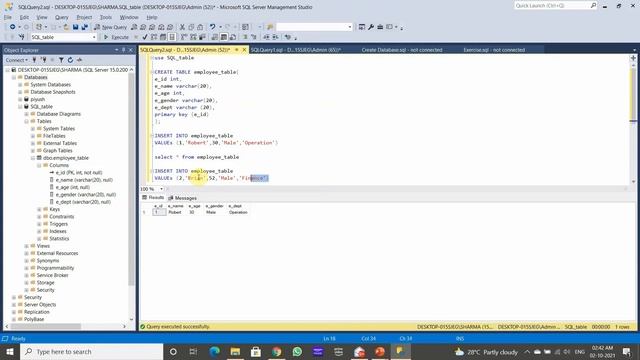Screen dimensions: 640x360
Task: Open the Query Options icon
Action: [x=163, y=37]
